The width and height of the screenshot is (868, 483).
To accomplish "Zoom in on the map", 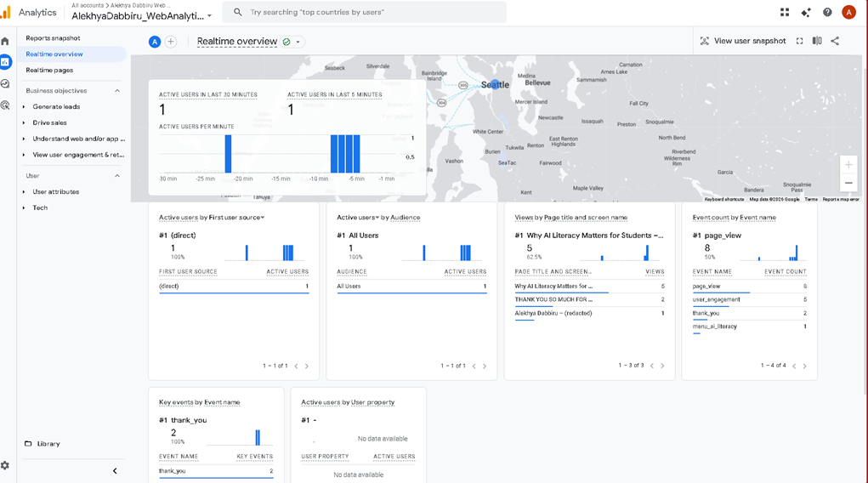I will 848,164.
